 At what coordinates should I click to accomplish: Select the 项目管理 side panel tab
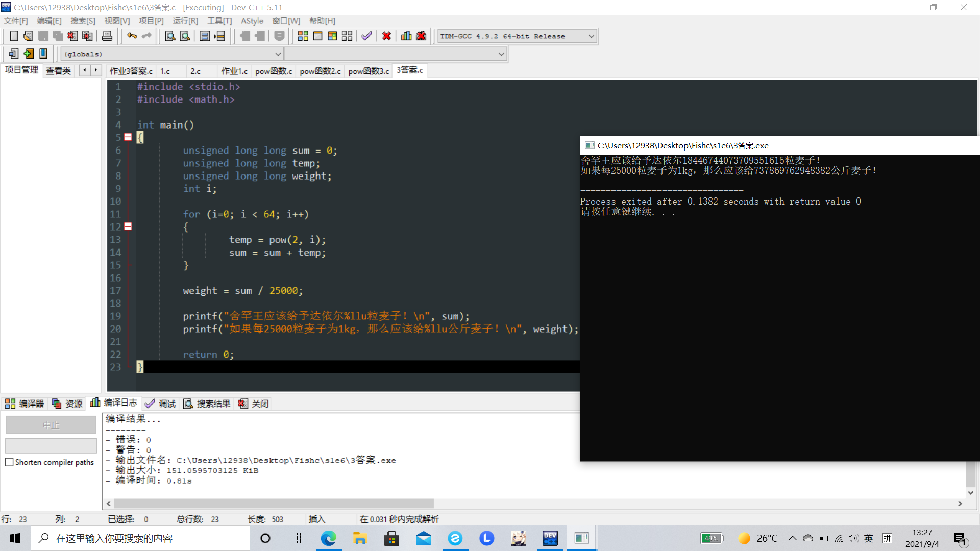(21, 70)
